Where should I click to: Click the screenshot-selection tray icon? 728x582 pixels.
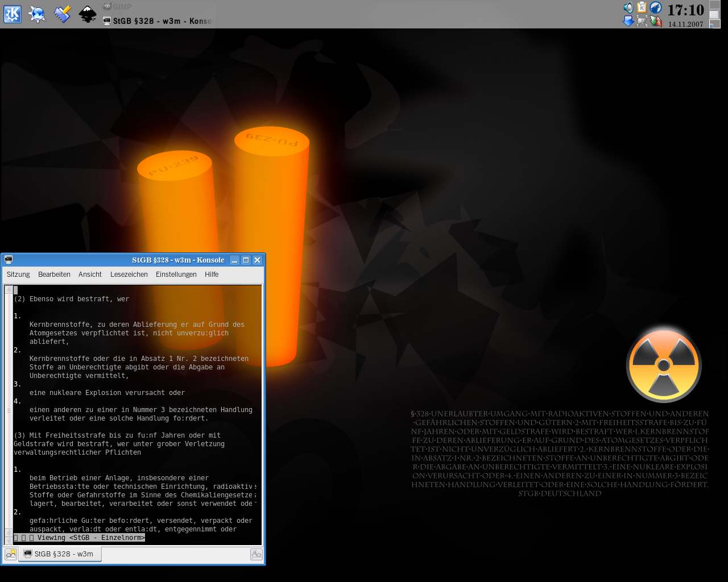pos(642,21)
